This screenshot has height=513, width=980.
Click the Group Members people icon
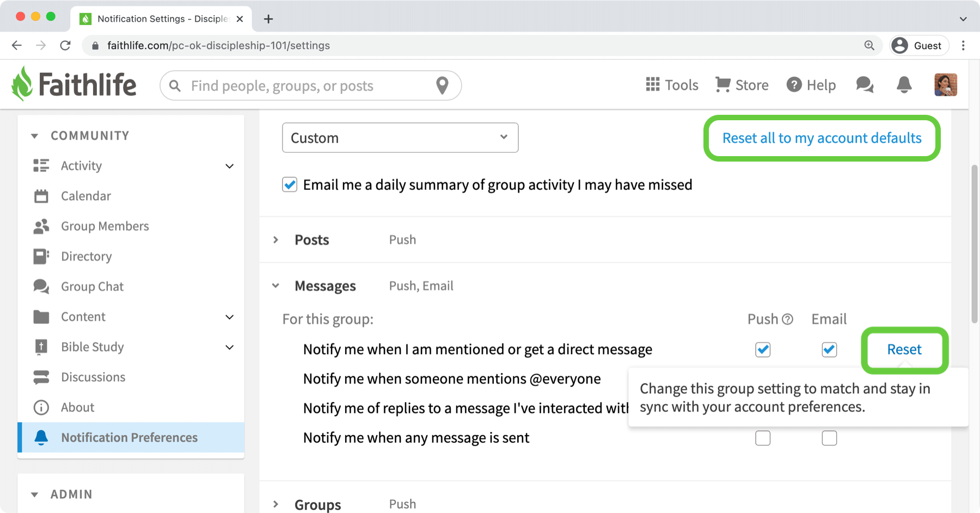click(x=41, y=226)
